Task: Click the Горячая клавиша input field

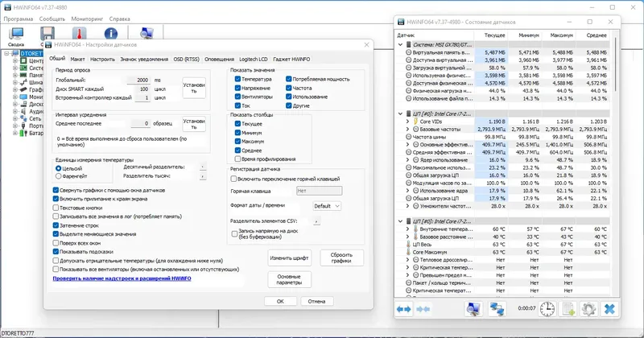Action: click(319, 191)
